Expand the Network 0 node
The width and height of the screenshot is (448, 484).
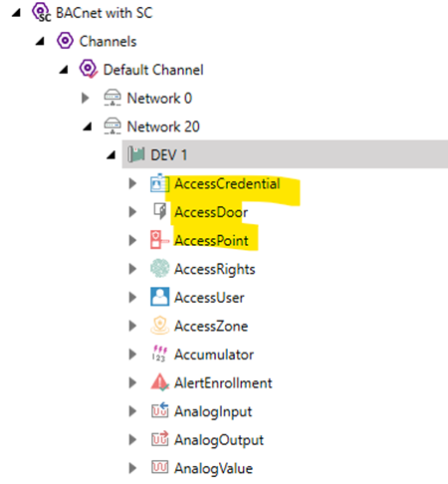[86, 98]
